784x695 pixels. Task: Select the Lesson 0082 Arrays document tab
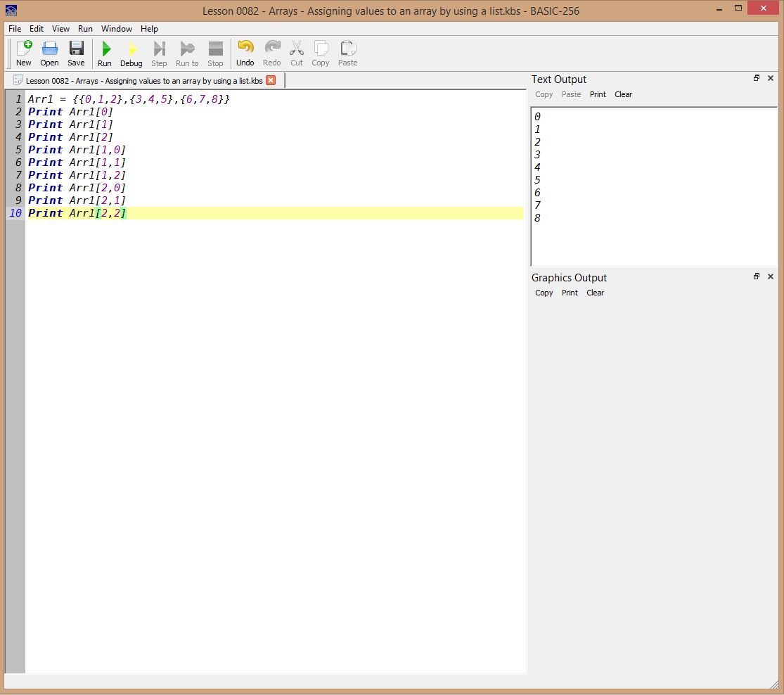(144, 81)
